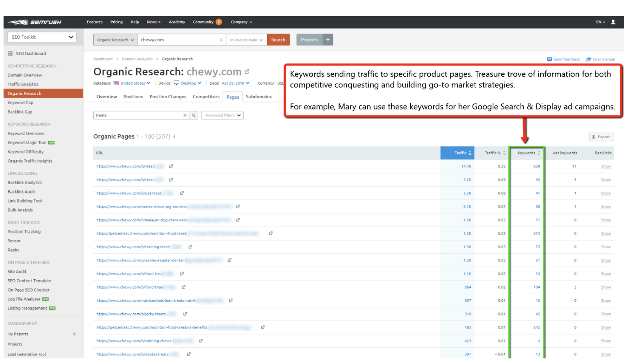Viewport: 640px width, 364px height.
Task: Clear the chewy.com domain search box
Action: tap(221, 40)
